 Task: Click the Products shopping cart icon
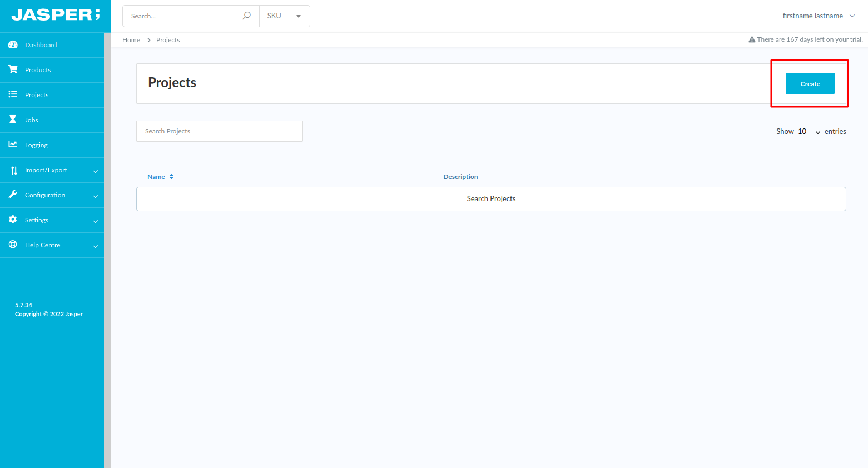13,69
